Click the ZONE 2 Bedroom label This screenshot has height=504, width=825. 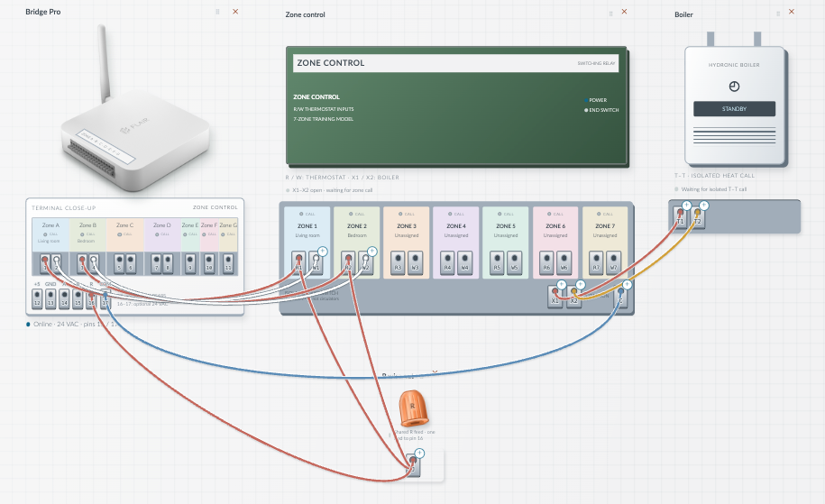coord(357,231)
